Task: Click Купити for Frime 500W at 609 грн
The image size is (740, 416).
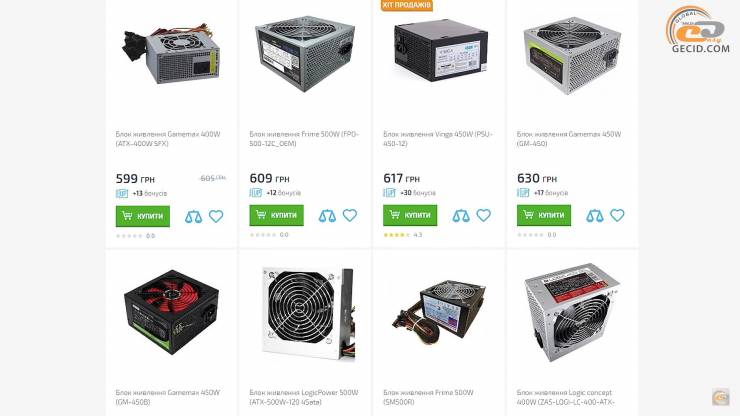Action: (x=277, y=215)
